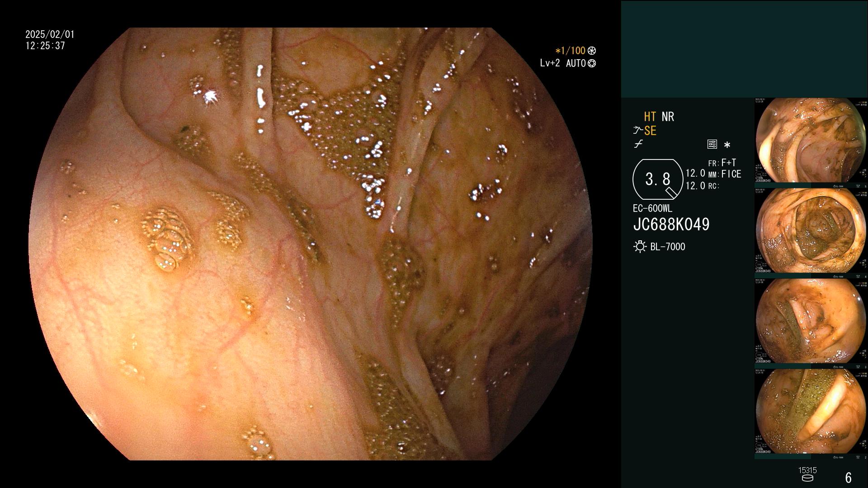This screenshot has height=488, width=868.
Task: Click the storage disk icon under 15315
Action: [x=807, y=478]
